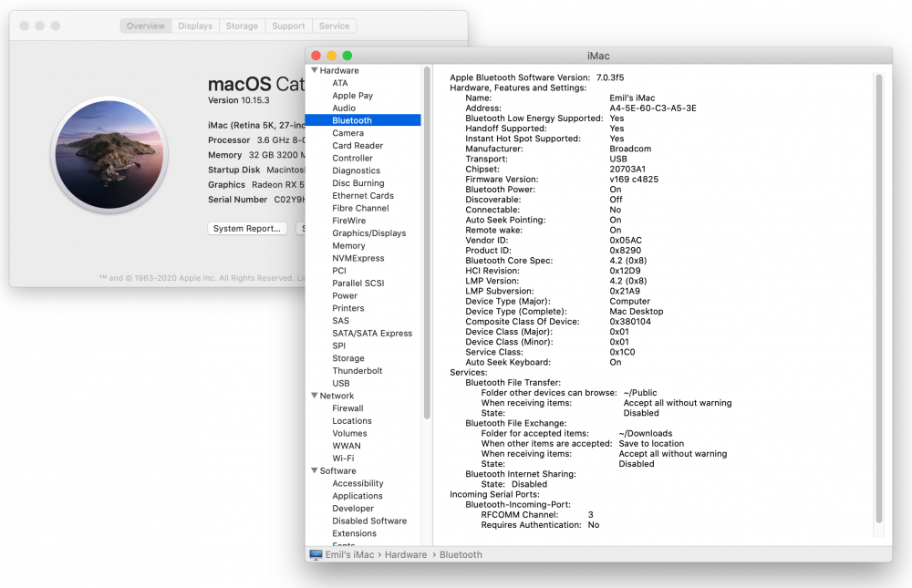Click Bluetooth in the bottom path bar

(461, 555)
